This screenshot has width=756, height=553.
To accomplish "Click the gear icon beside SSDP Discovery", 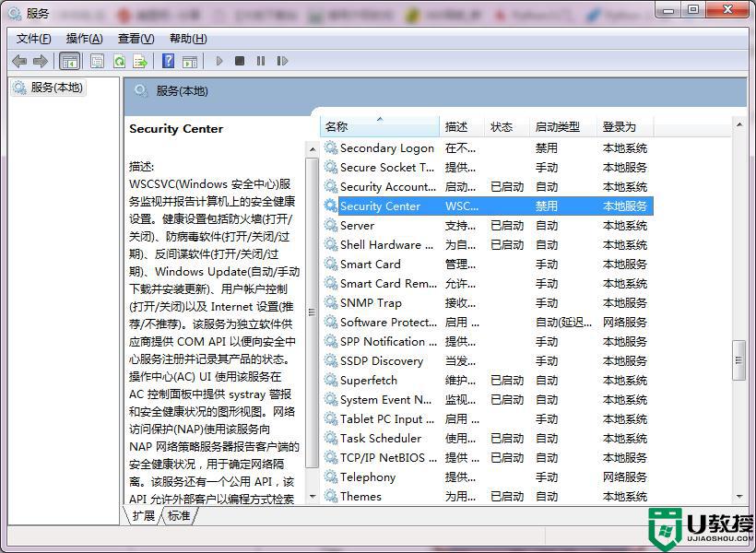I will pos(331,360).
